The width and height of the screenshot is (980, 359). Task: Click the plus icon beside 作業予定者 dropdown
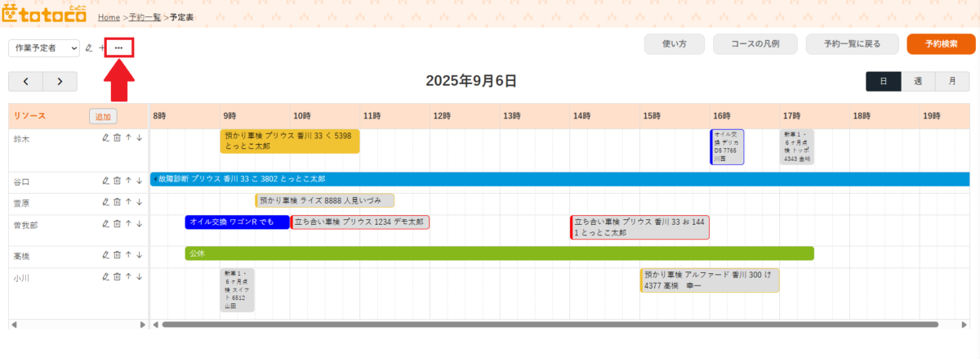click(102, 48)
